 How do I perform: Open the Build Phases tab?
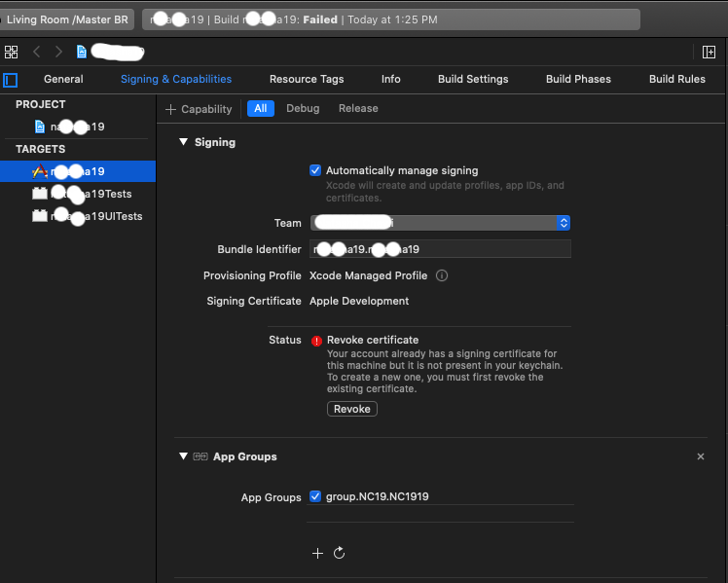pyautogui.click(x=578, y=79)
